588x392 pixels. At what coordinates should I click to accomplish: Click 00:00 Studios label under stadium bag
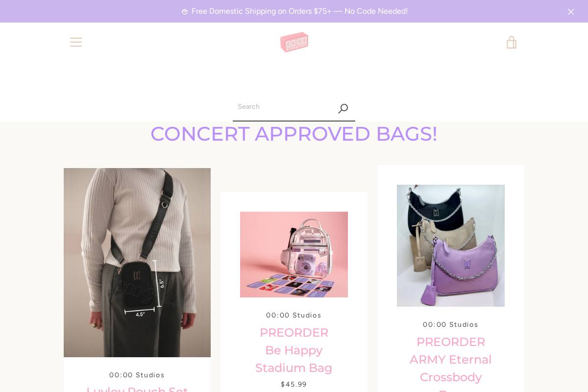(294, 315)
